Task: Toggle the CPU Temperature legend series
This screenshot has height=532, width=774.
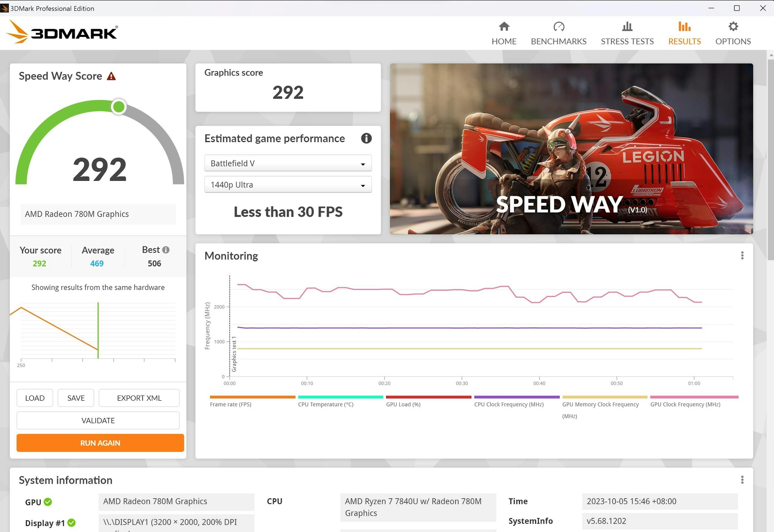Action: [x=326, y=404]
